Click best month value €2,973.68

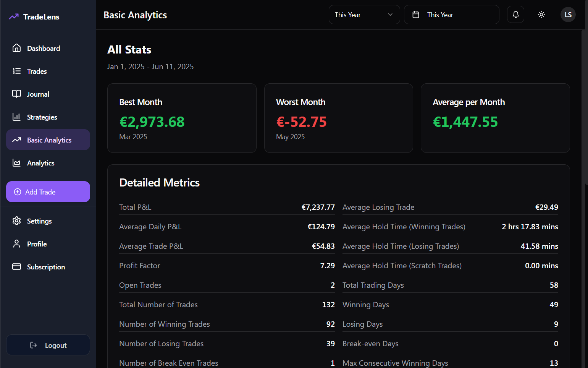click(152, 122)
